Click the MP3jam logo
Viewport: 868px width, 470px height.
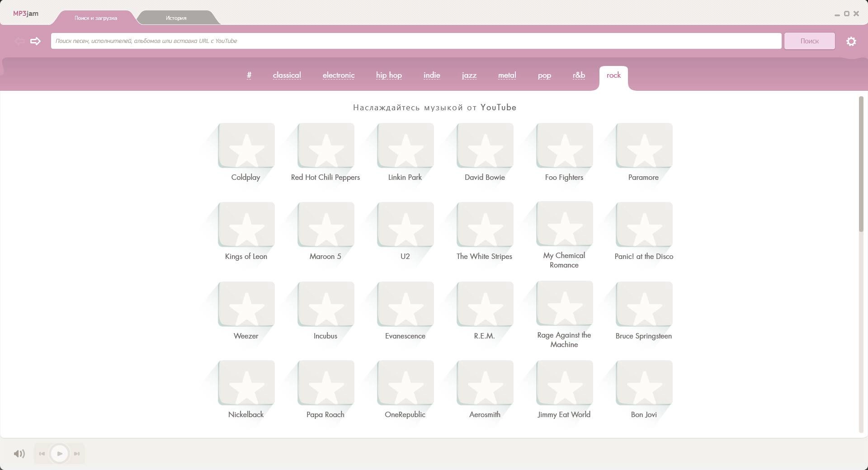26,14
